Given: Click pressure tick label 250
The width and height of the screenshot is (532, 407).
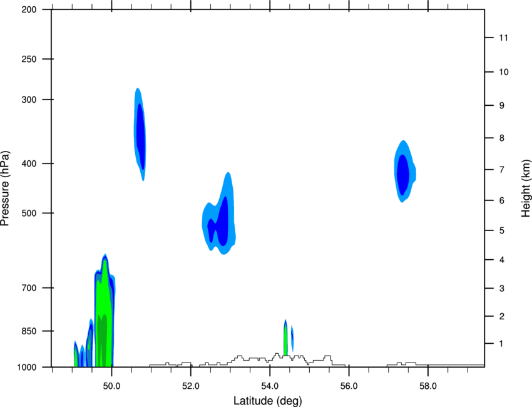Looking at the screenshot, I should [29, 59].
